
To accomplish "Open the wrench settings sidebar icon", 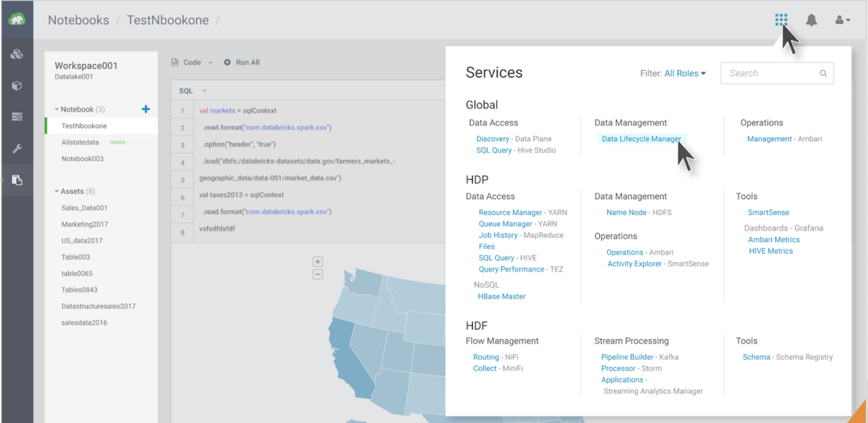I will pyautogui.click(x=17, y=148).
